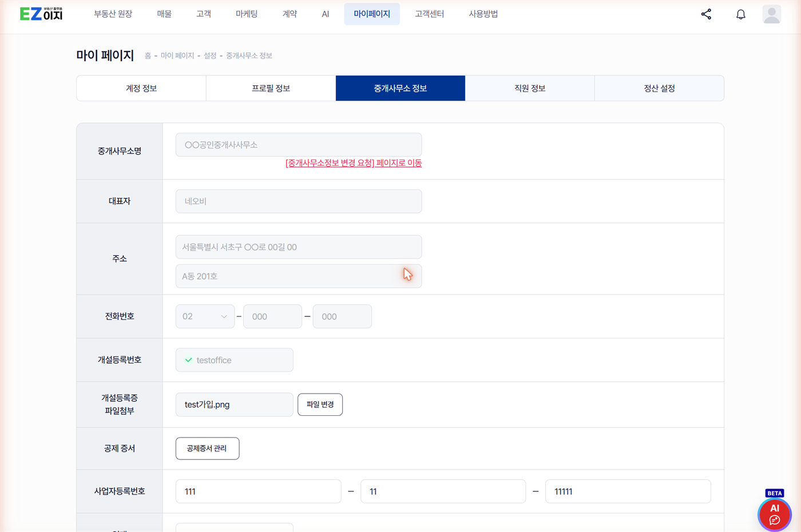Expand the 02 area code dropdown
The width and height of the screenshot is (801, 532).
pos(205,316)
